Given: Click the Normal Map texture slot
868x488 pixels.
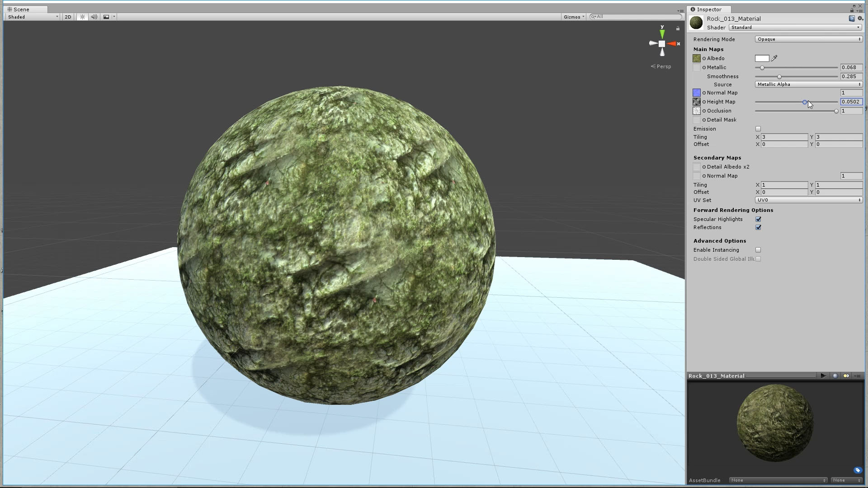Looking at the screenshot, I should (697, 93).
